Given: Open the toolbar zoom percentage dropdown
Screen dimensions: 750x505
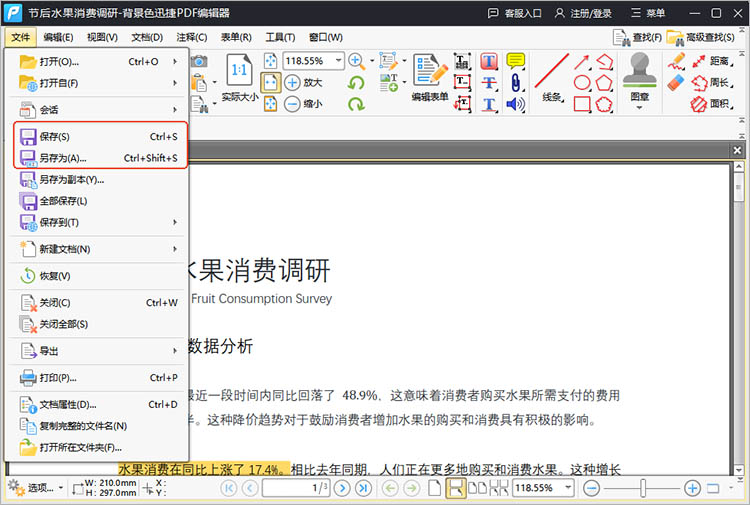Looking at the screenshot, I should click(339, 61).
